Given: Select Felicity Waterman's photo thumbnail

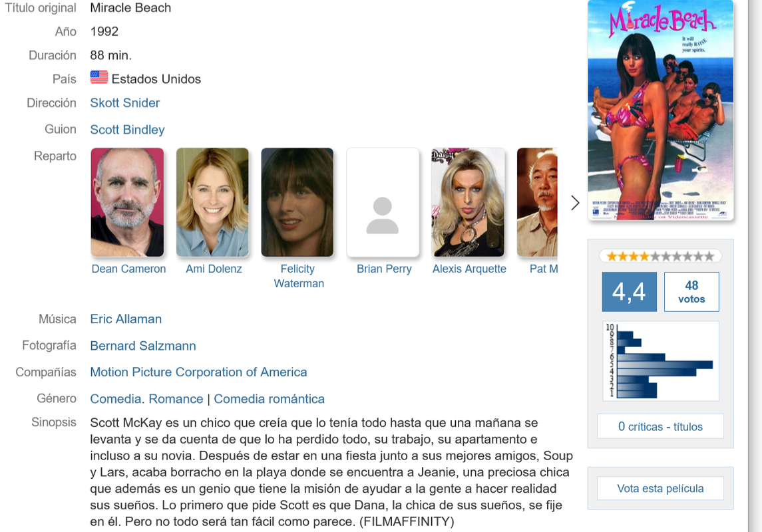Looking at the screenshot, I should (x=297, y=202).
